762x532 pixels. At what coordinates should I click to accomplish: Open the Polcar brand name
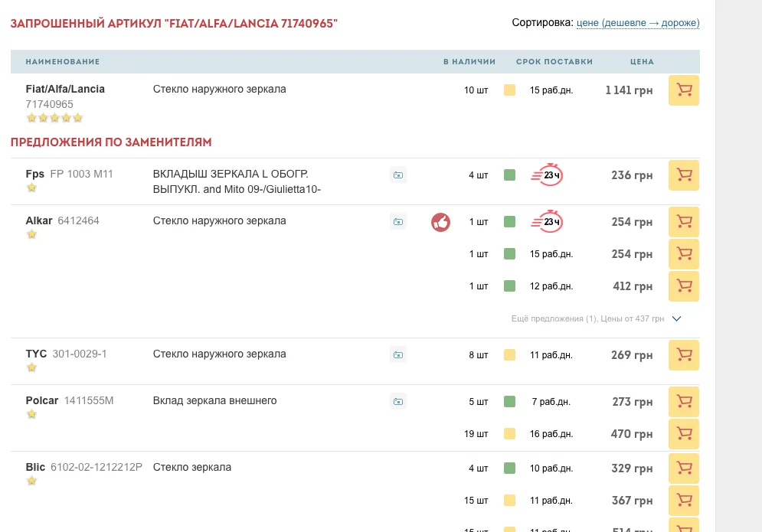(42, 400)
